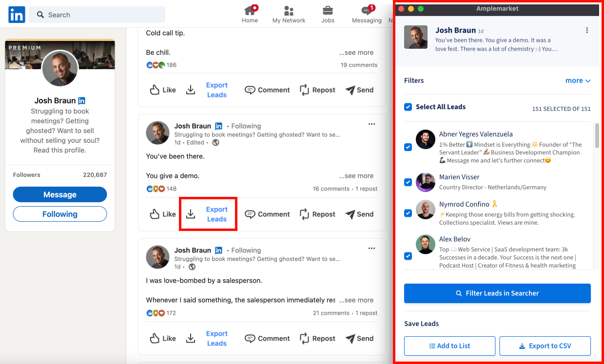Open the '19 comments' link
604x364 pixels.
coord(359,65)
